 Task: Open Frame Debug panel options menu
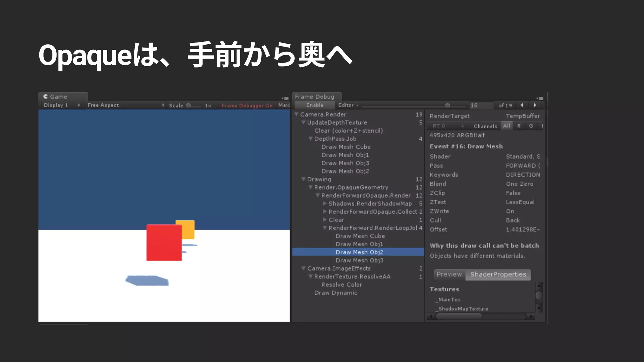(540, 98)
